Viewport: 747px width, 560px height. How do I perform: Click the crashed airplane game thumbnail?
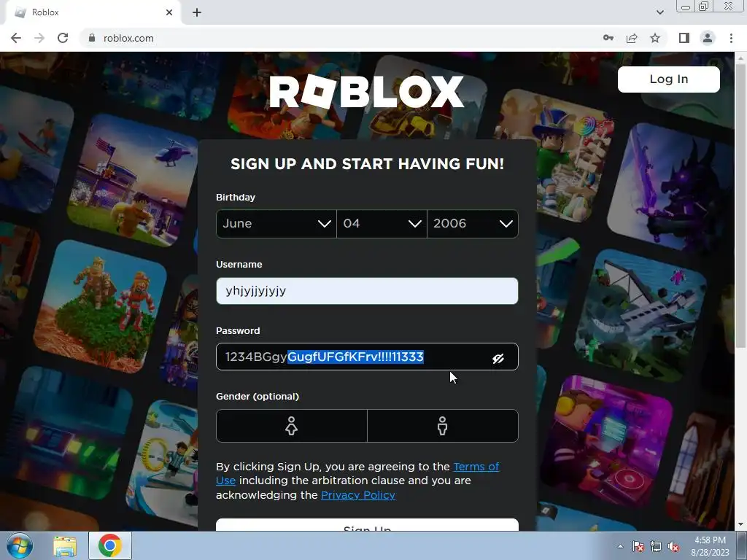coord(640,316)
